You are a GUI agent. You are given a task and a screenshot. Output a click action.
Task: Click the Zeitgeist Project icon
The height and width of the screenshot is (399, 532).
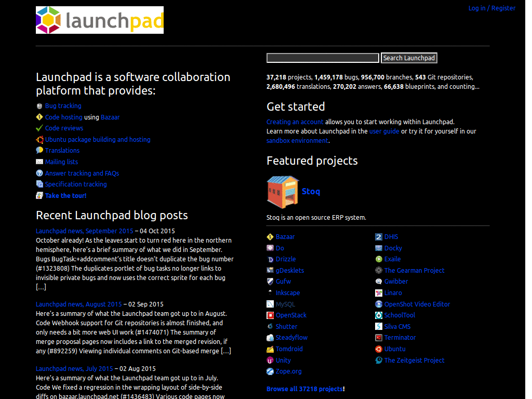point(379,361)
